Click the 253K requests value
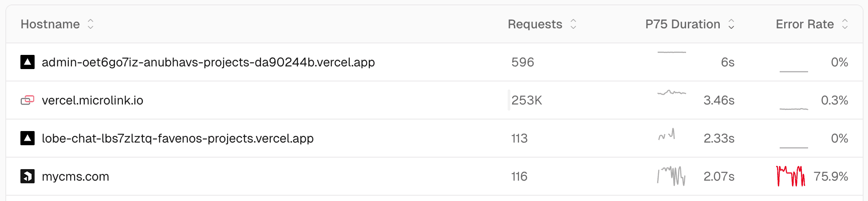The width and height of the screenshot is (868, 201). tap(527, 100)
